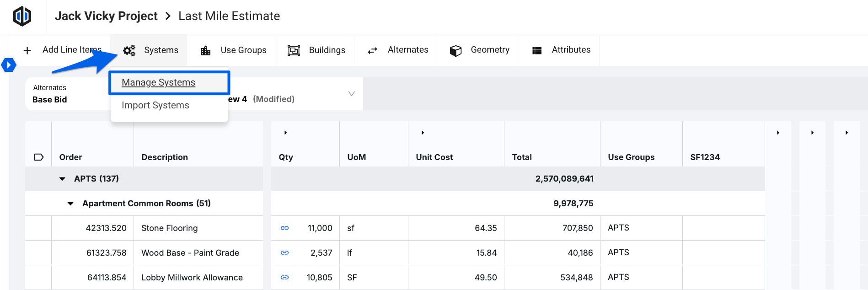Open the Jack Vicky Project breadcrumb link
868x290 pixels.
coord(106,16)
